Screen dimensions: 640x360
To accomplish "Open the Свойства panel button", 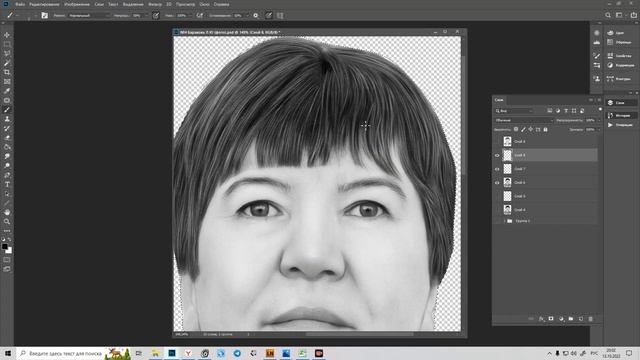I will click(x=620, y=56).
